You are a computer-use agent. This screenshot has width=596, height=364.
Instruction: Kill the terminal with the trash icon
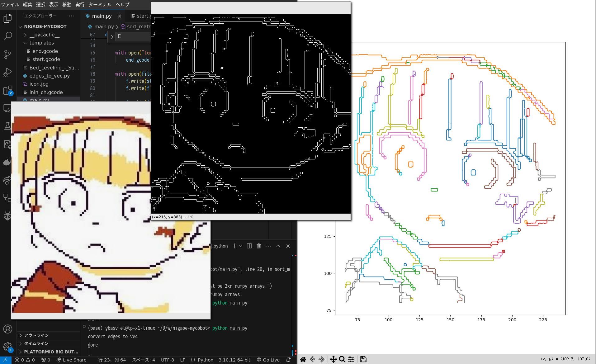[x=258, y=246]
